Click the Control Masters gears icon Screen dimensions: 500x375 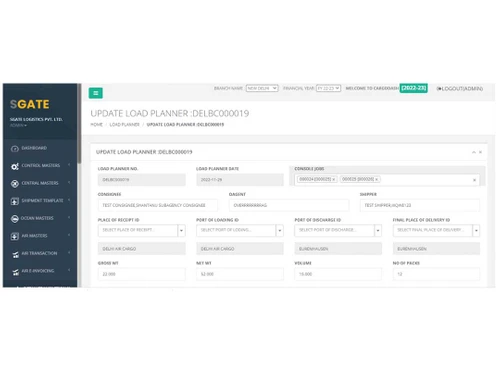(x=15, y=166)
